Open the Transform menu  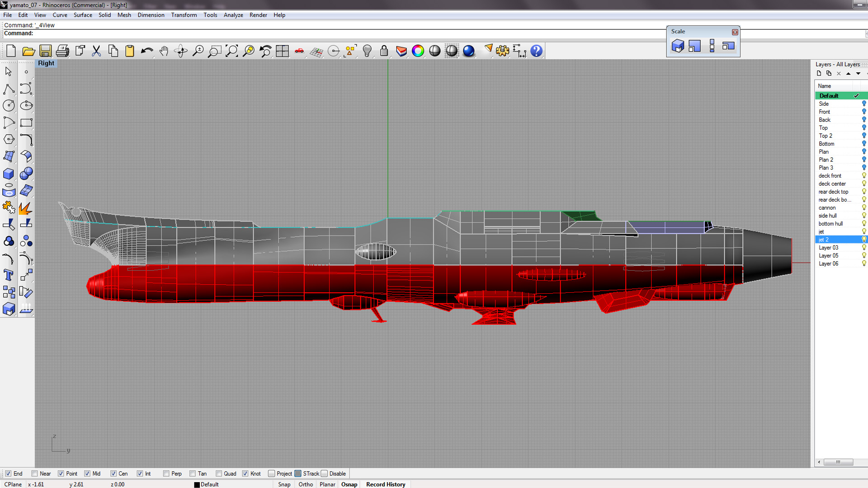[184, 15]
